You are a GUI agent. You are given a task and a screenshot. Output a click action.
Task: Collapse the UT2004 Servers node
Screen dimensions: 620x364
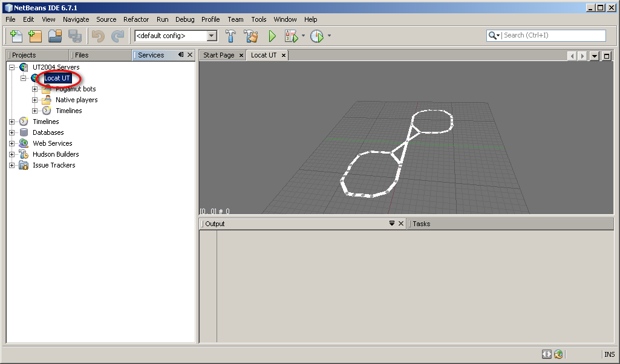[x=12, y=67]
